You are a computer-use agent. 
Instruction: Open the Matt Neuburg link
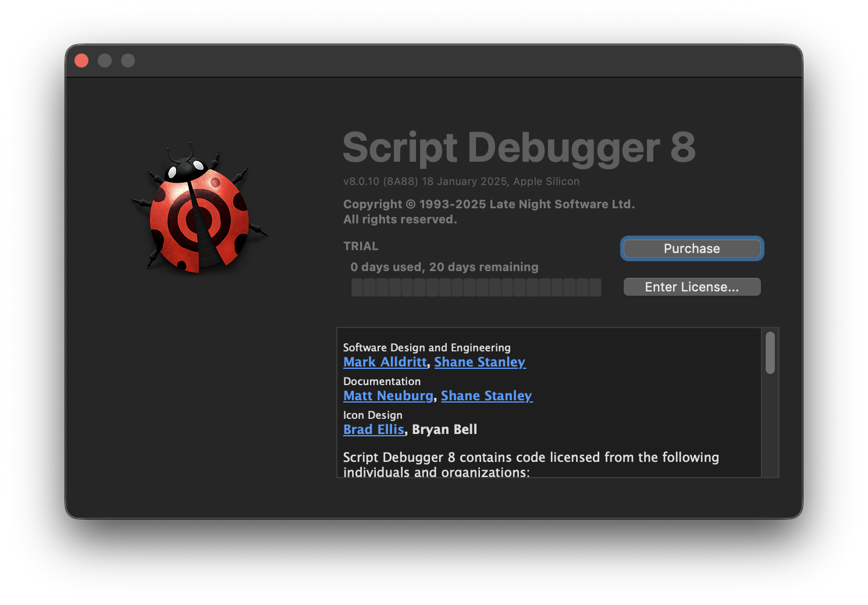point(388,396)
